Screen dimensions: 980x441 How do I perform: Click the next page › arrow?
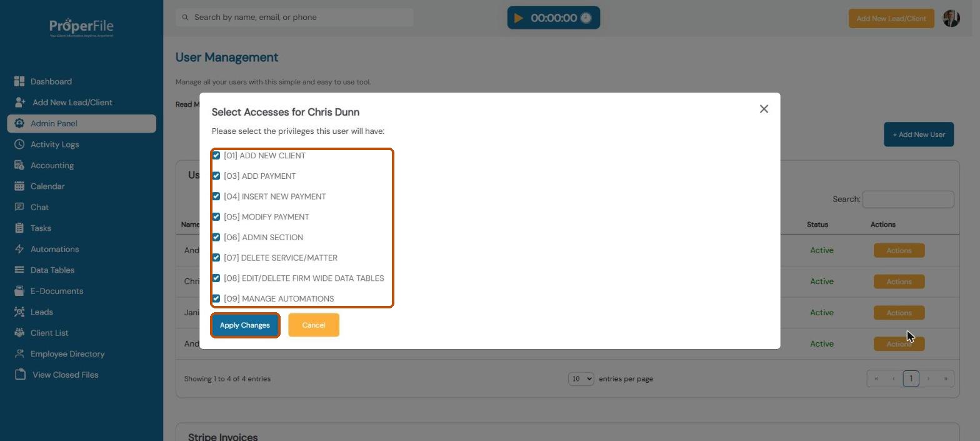928,378
